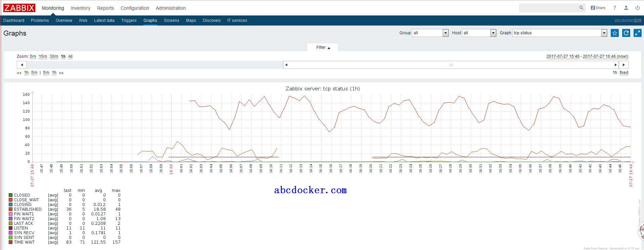Click the search magnifier icon
The image size is (644, 250).
[x=581, y=8]
